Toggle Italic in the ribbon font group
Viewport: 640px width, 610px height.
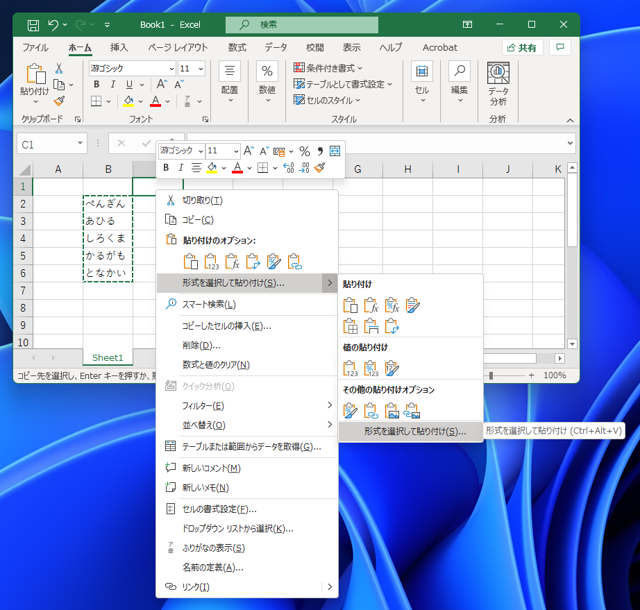112,85
